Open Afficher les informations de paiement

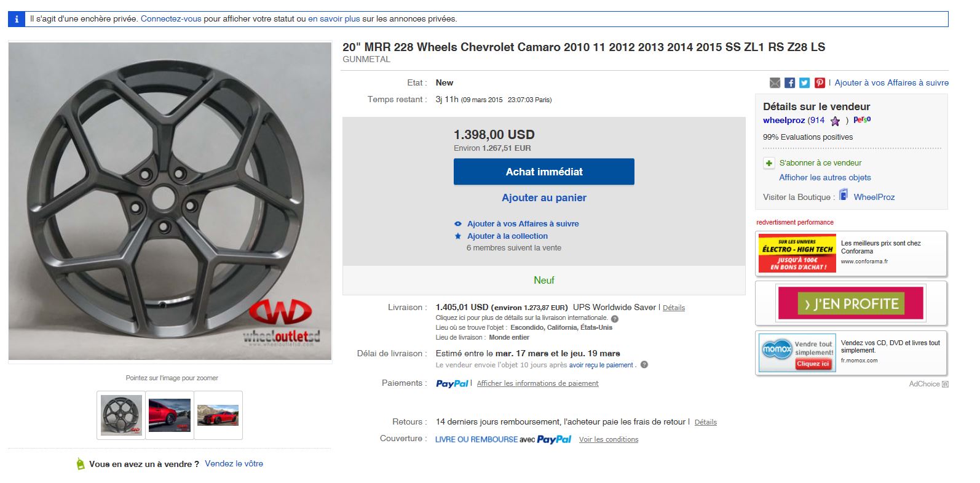[537, 383]
